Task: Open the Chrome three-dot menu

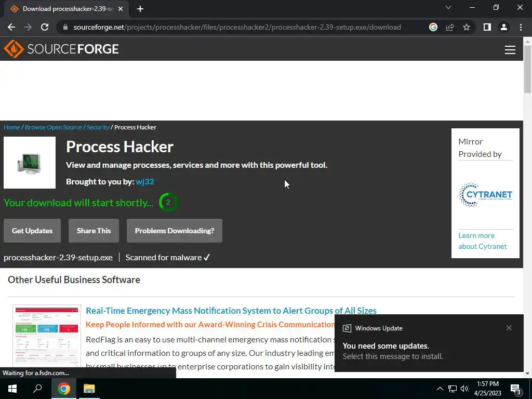Action: 521,27
